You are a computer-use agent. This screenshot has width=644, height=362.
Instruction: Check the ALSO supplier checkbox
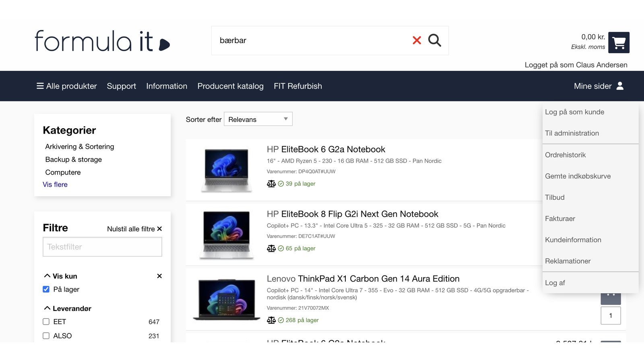click(x=46, y=336)
